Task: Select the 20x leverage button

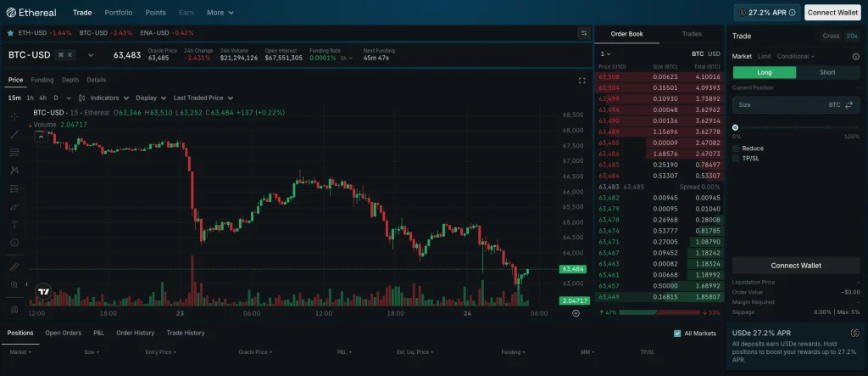Action: tap(851, 36)
